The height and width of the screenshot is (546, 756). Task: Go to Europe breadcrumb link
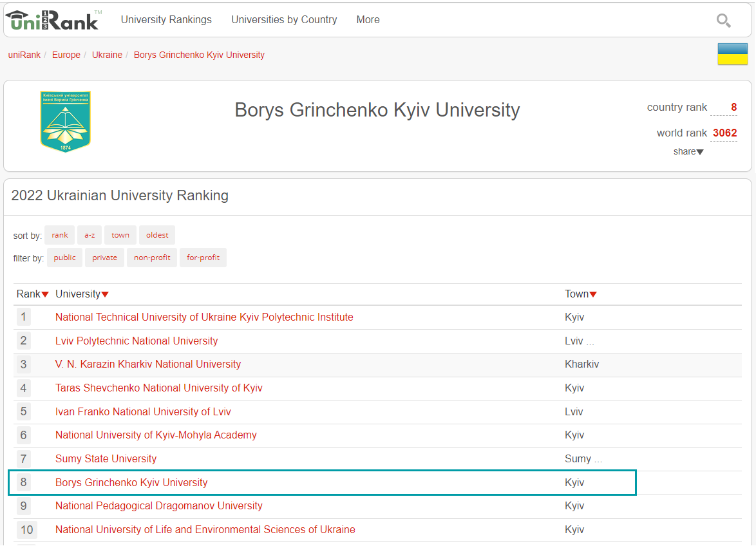66,55
